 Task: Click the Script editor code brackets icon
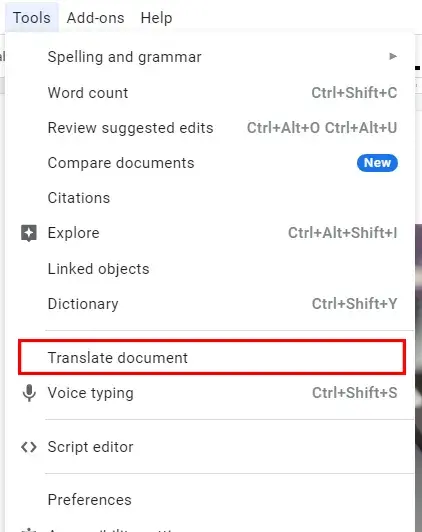pos(29,447)
